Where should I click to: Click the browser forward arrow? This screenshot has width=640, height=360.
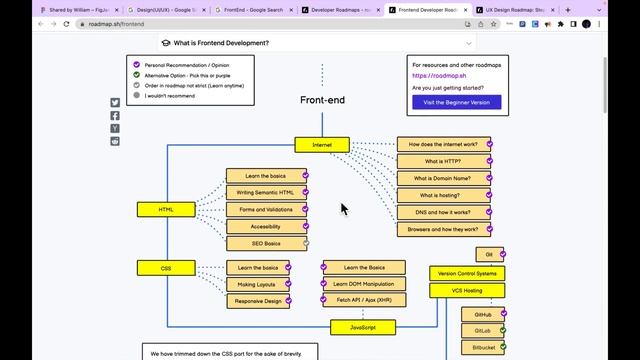tap(53, 24)
